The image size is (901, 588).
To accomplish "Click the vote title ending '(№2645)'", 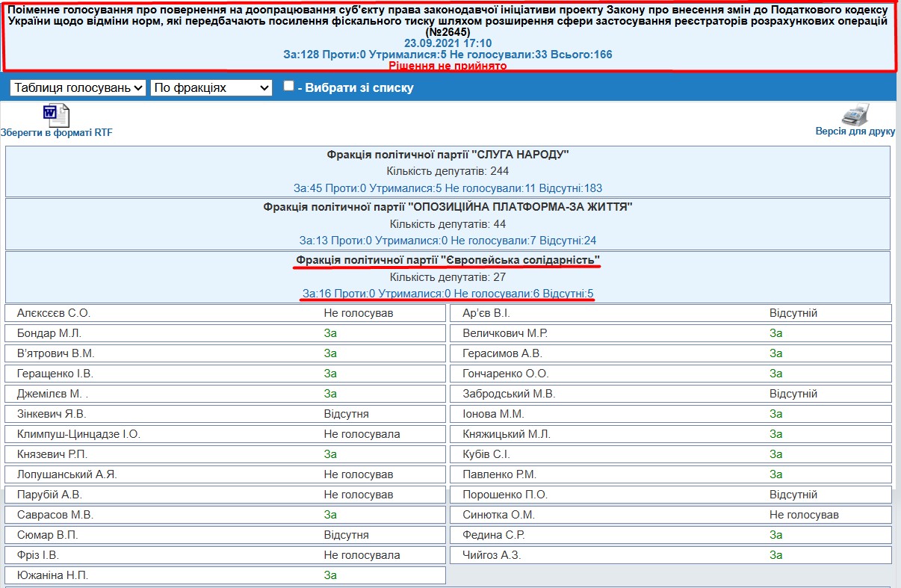I will tap(448, 21).
